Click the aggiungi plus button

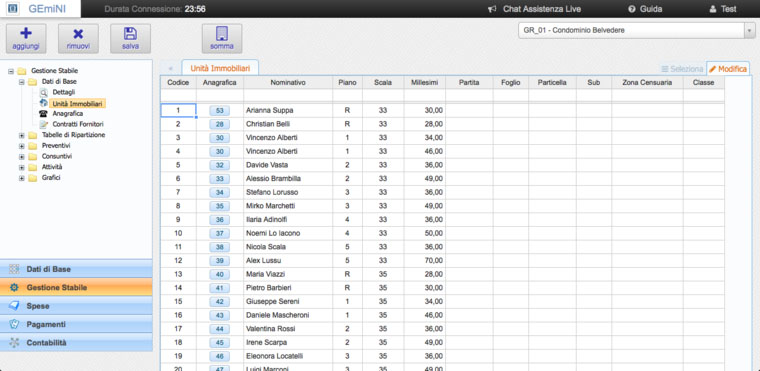tap(26, 38)
